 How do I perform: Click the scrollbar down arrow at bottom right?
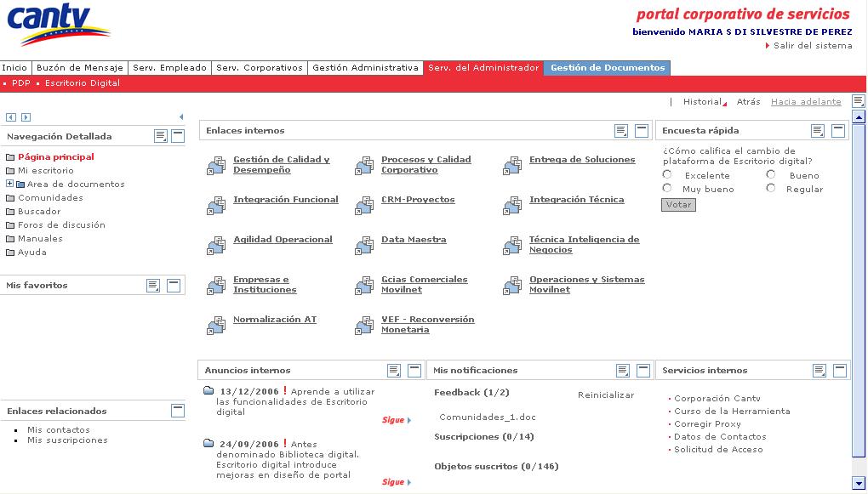pos(859,483)
